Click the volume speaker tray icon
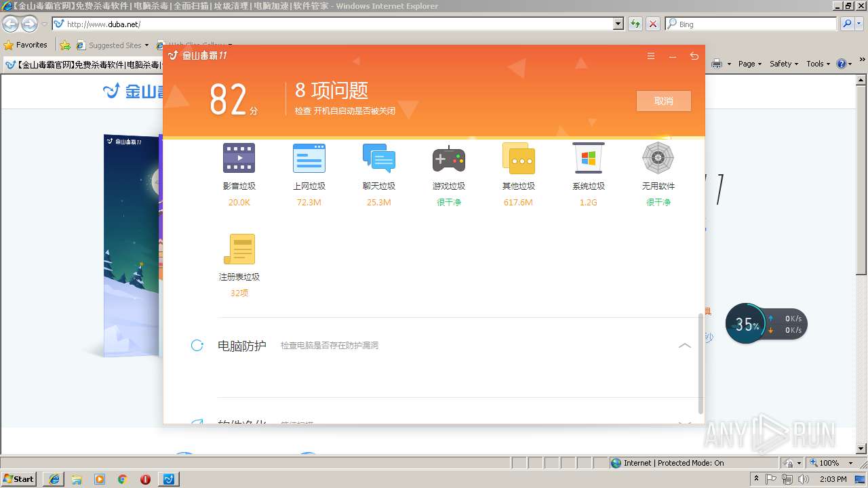 click(804, 479)
